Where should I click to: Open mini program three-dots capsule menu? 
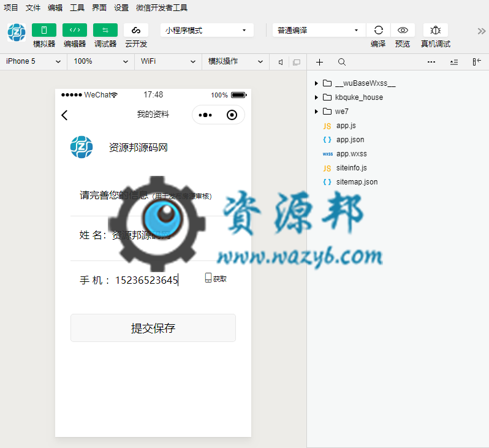coord(205,115)
